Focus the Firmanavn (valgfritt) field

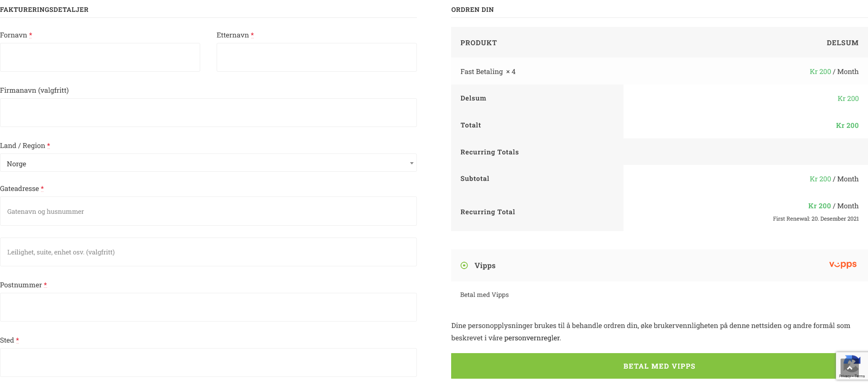[x=208, y=112]
